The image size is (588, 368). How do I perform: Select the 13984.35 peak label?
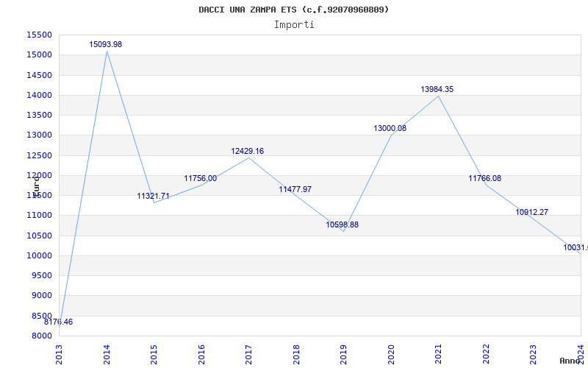point(437,89)
